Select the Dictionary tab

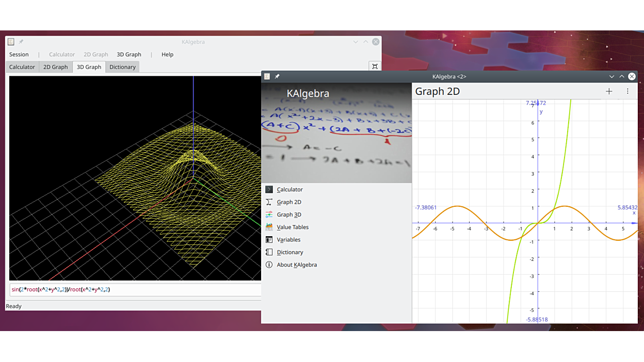click(x=122, y=67)
